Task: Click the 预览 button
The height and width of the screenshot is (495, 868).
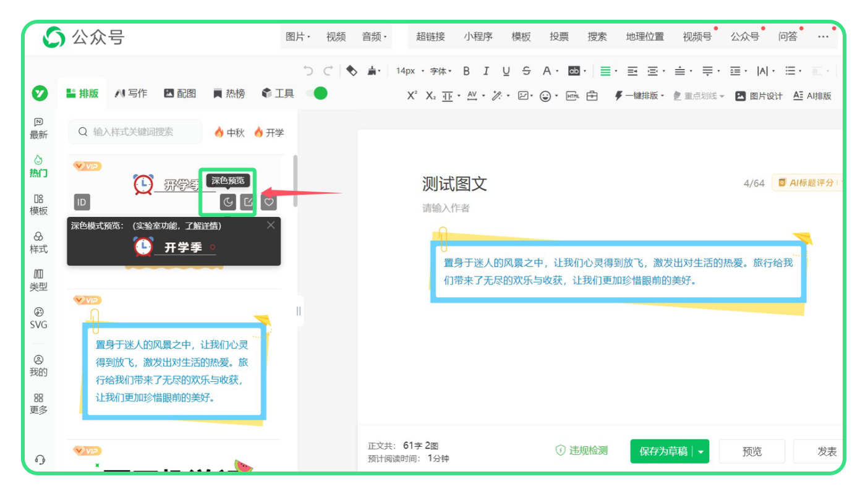Action: point(752,452)
